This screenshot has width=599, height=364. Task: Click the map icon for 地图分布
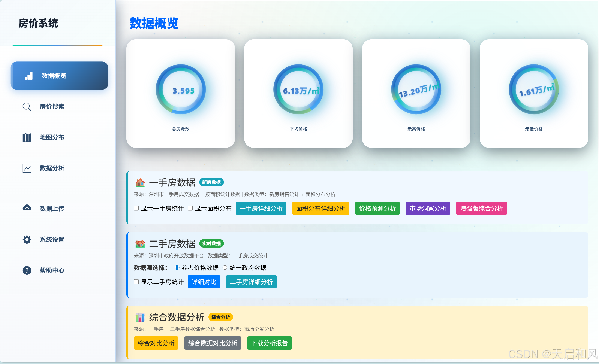point(27,137)
